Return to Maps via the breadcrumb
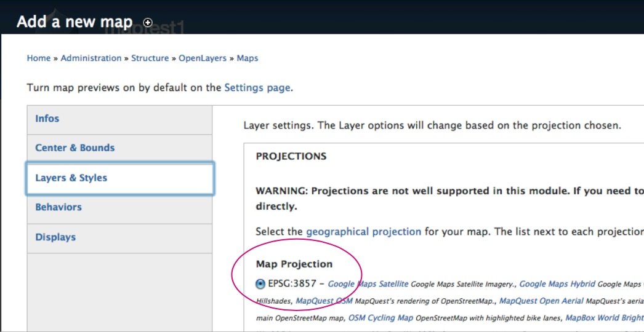Screen dimensions: 644x332 click(248, 58)
